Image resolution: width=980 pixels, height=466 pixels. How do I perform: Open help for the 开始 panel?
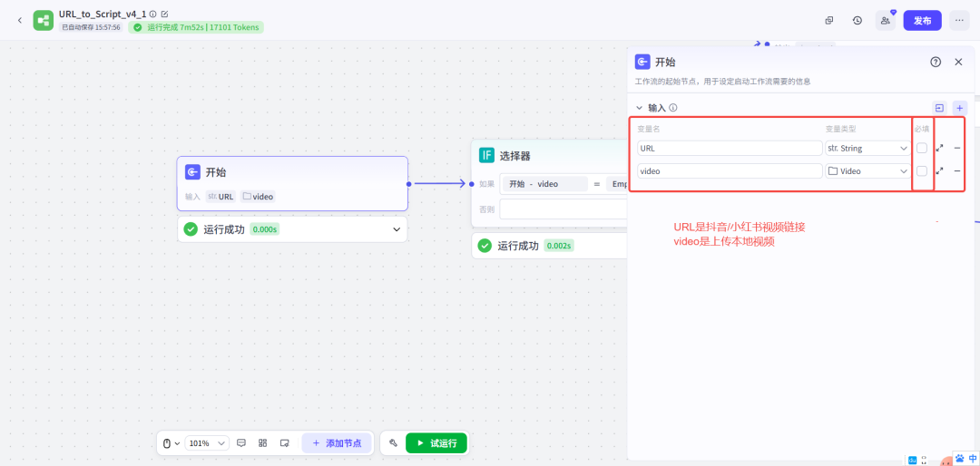pyautogui.click(x=936, y=62)
